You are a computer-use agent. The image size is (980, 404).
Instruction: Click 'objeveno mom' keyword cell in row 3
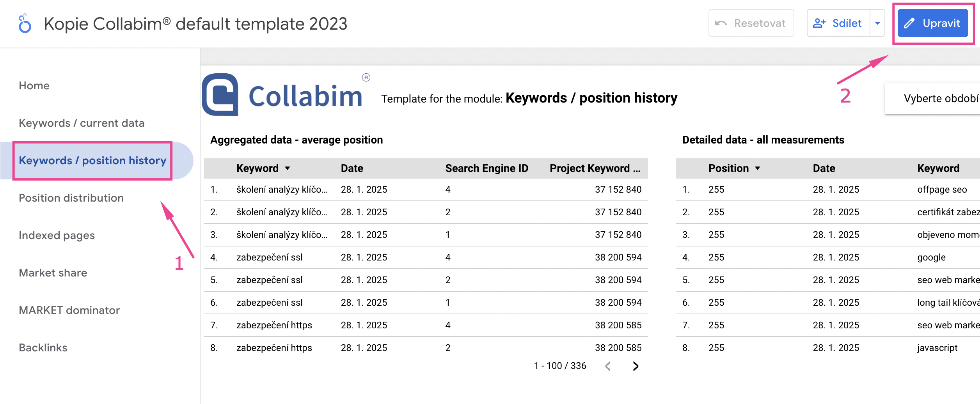(x=948, y=235)
